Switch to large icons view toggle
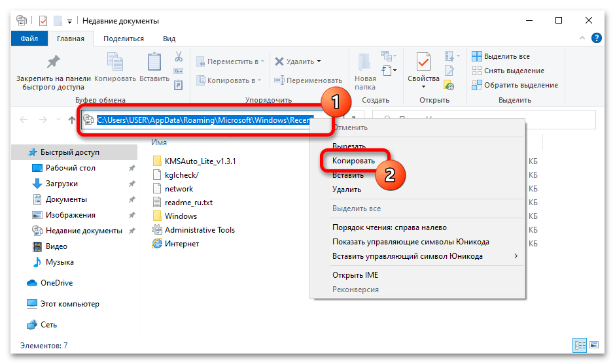The width and height of the screenshot is (615, 364). click(594, 345)
